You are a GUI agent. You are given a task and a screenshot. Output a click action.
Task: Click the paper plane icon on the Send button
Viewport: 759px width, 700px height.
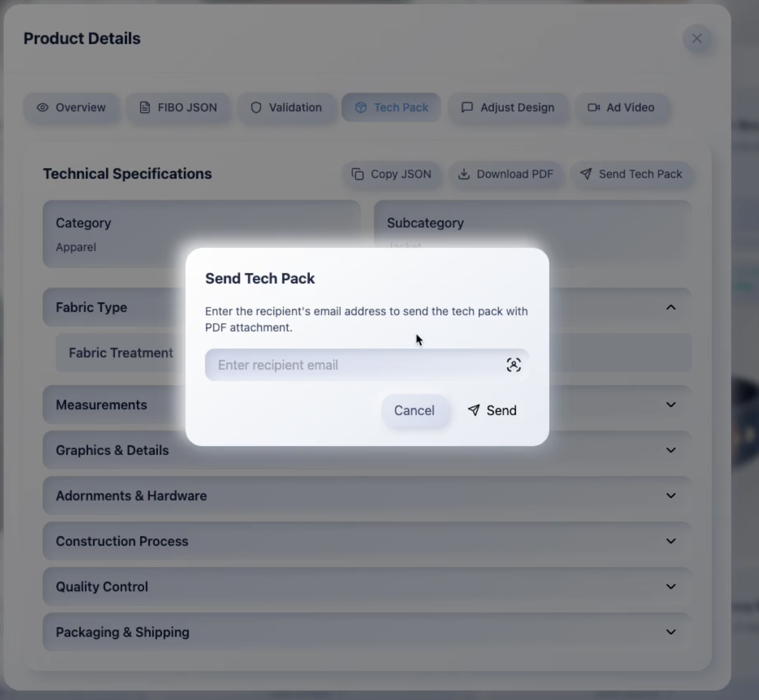coord(474,410)
